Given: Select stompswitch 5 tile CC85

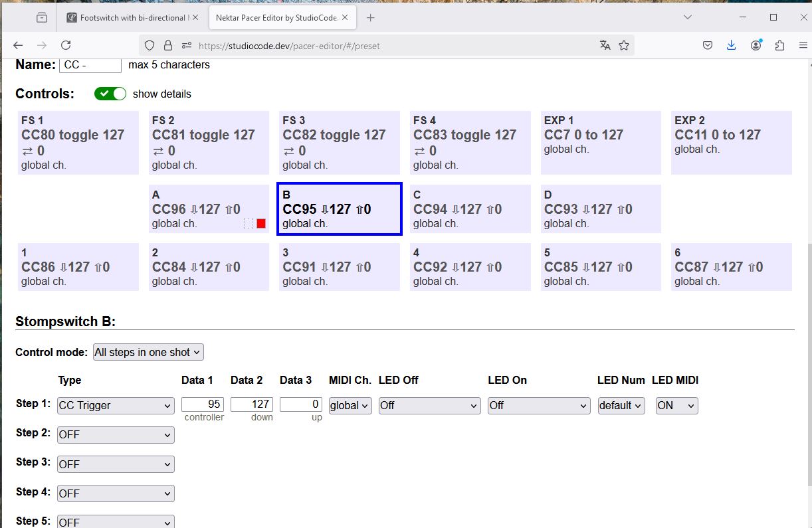Looking at the screenshot, I should pyautogui.click(x=601, y=267).
